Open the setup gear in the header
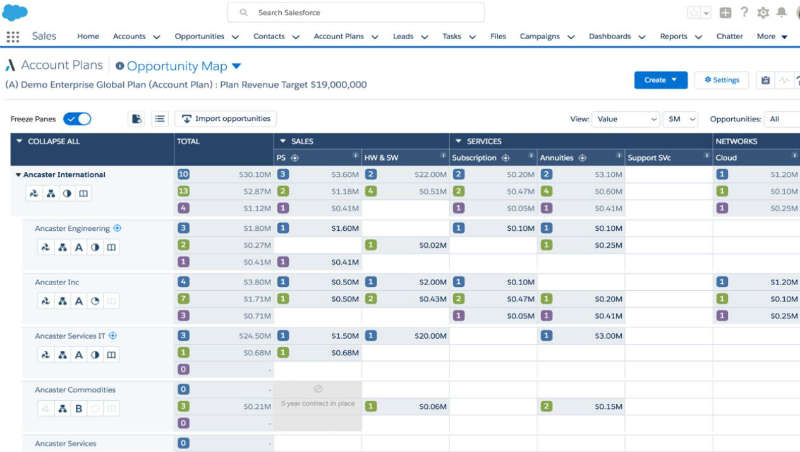The width and height of the screenshot is (800, 452). click(x=763, y=13)
